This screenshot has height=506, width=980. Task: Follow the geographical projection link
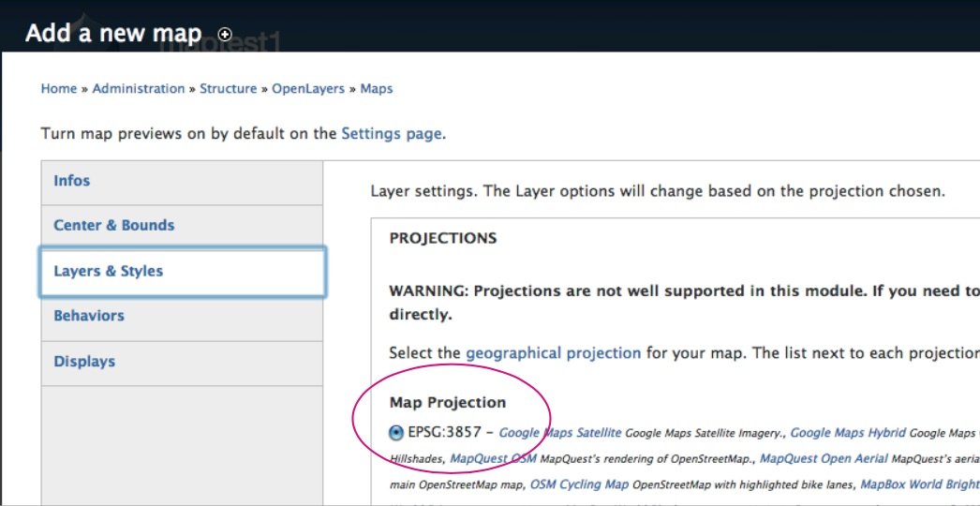[553, 353]
